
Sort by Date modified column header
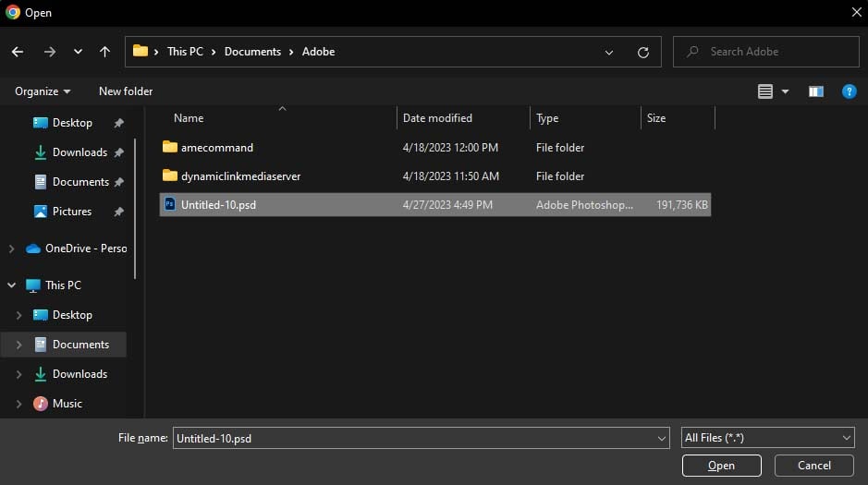click(x=437, y=118)
